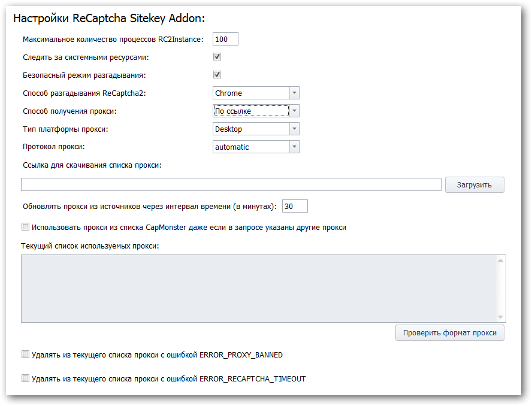Enable 'Использовать прокси из списка CapMonster' checkbox
Screen dimensions: 532x406
click(25, 227)
